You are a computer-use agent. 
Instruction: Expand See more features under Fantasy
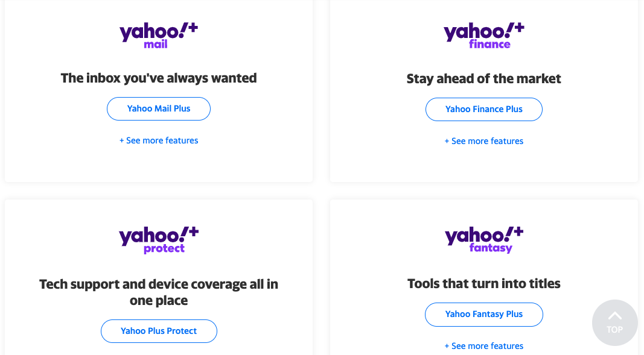[483, 345]
